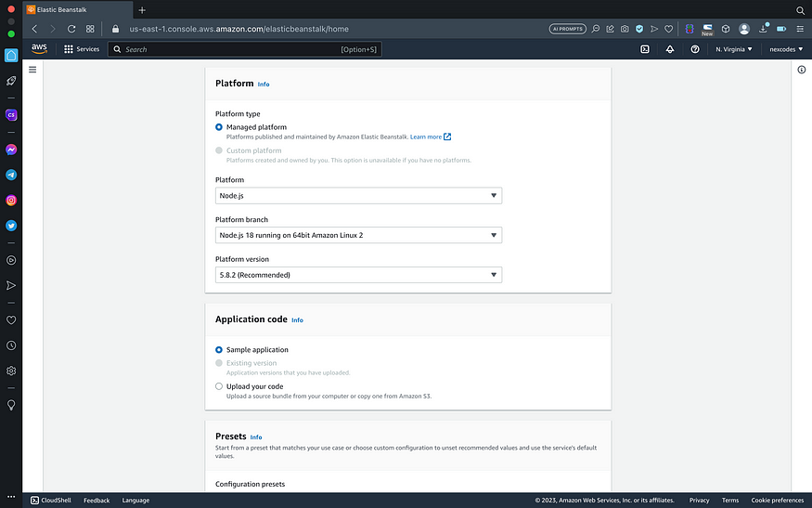This screenshot has width=812, height=508.
Task: Open the nexcodes account menu
Action: 786,49
